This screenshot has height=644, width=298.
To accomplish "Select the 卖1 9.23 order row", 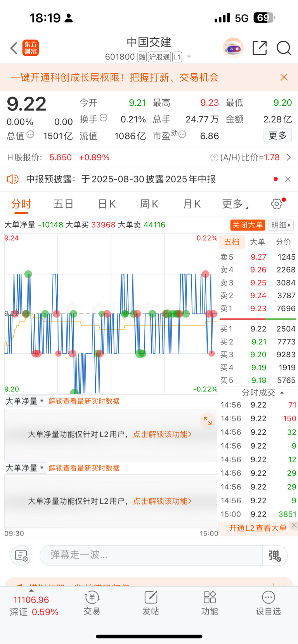I will pos(258,308).
